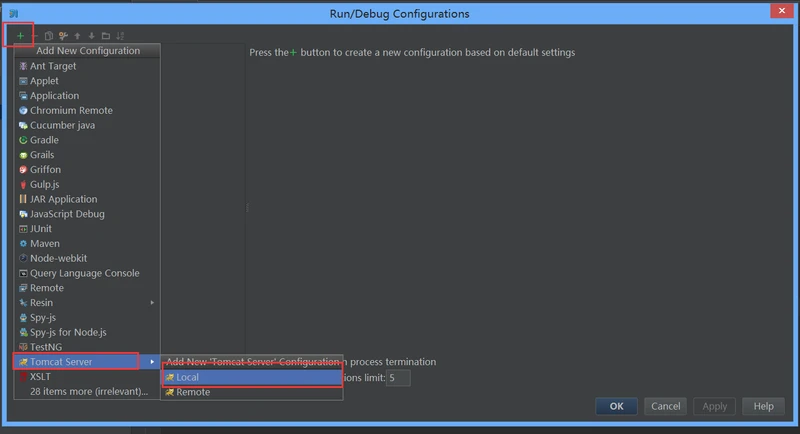
Task: Choose Remote Tomcat Server configuration
Action: point(252,392)
